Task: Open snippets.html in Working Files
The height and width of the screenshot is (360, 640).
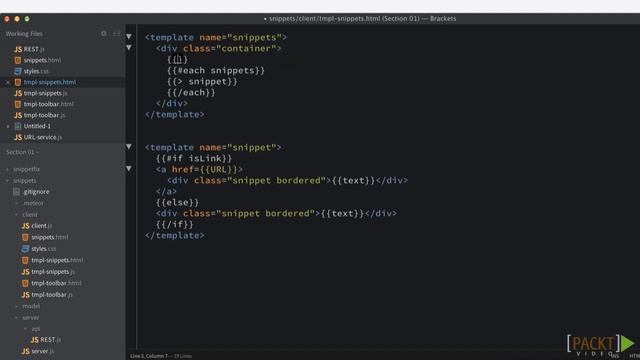Action: (42, 60)
